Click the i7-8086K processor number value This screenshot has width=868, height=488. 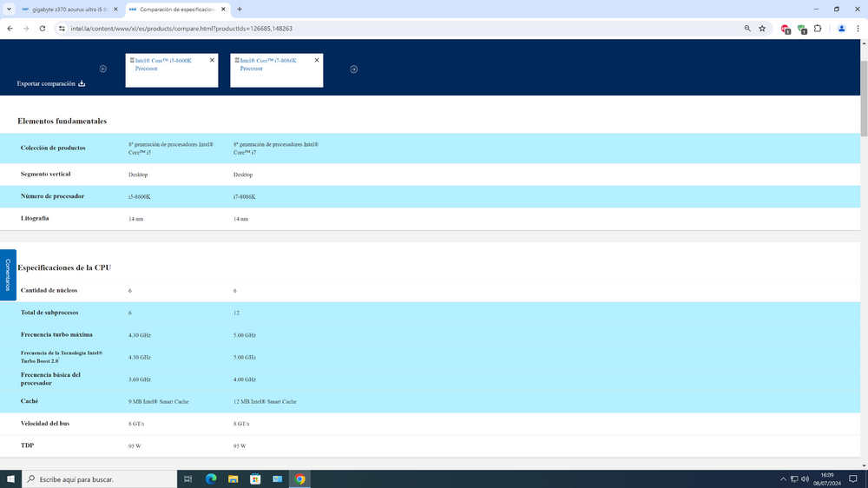pos(244,196)
